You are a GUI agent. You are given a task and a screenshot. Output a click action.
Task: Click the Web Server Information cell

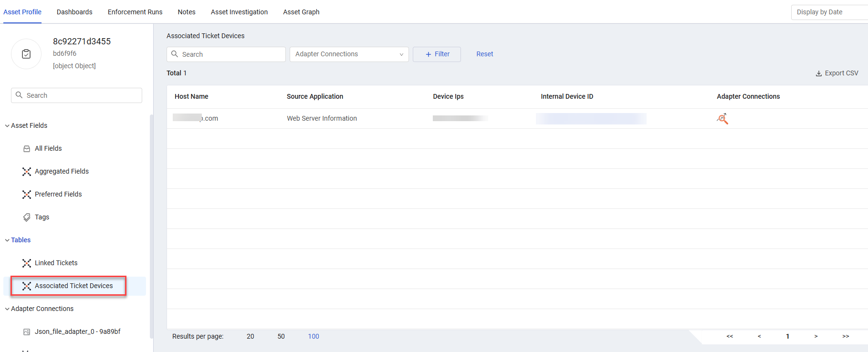[x=322, y=119]
